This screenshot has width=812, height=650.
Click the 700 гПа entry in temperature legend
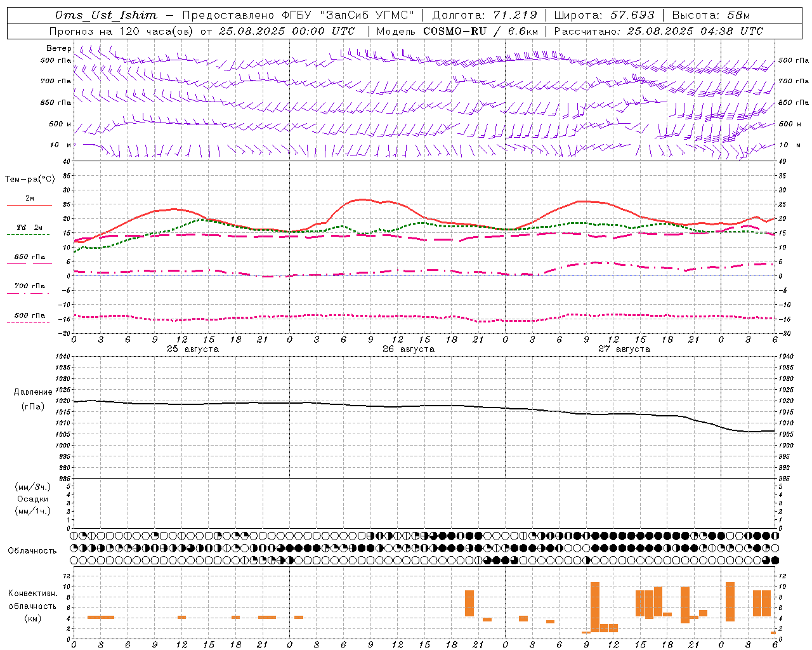pos(30,286)
